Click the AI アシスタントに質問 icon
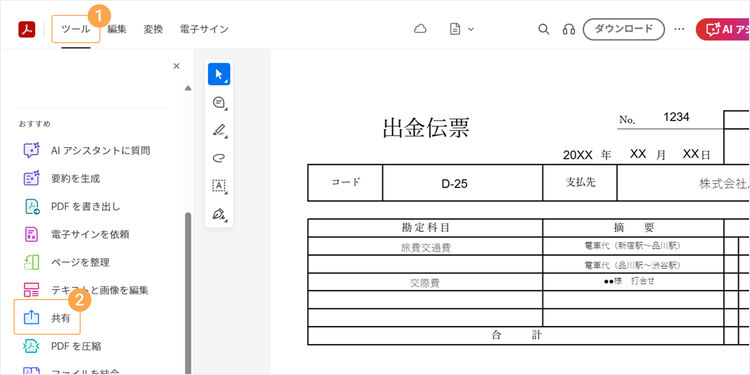This screenshot has height=375, width=750. pos(32,151)
